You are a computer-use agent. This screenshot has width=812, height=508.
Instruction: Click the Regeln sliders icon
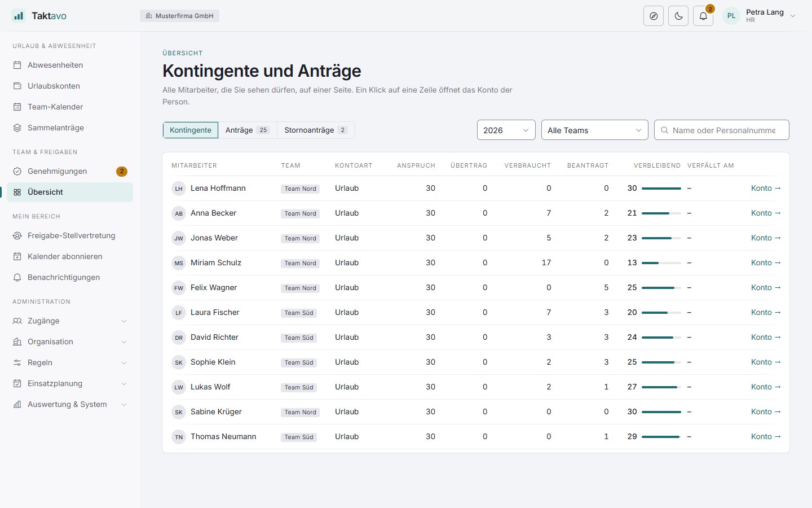pos(17,362)
